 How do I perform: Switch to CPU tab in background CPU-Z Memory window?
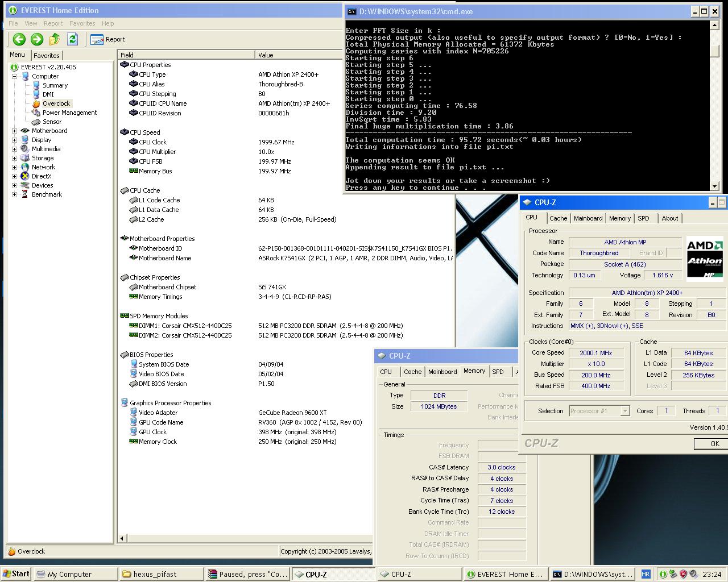386,372
